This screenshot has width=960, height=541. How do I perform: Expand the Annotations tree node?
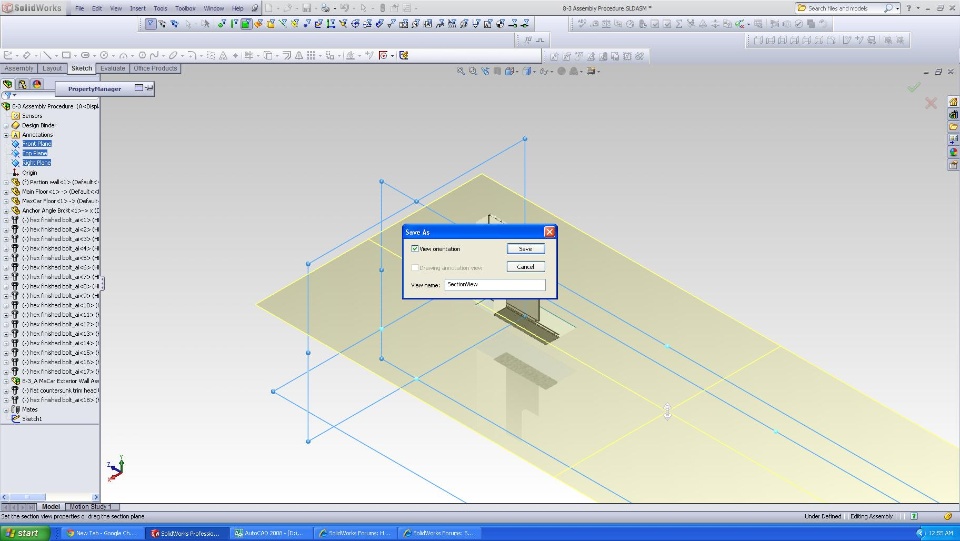(6, 135)
